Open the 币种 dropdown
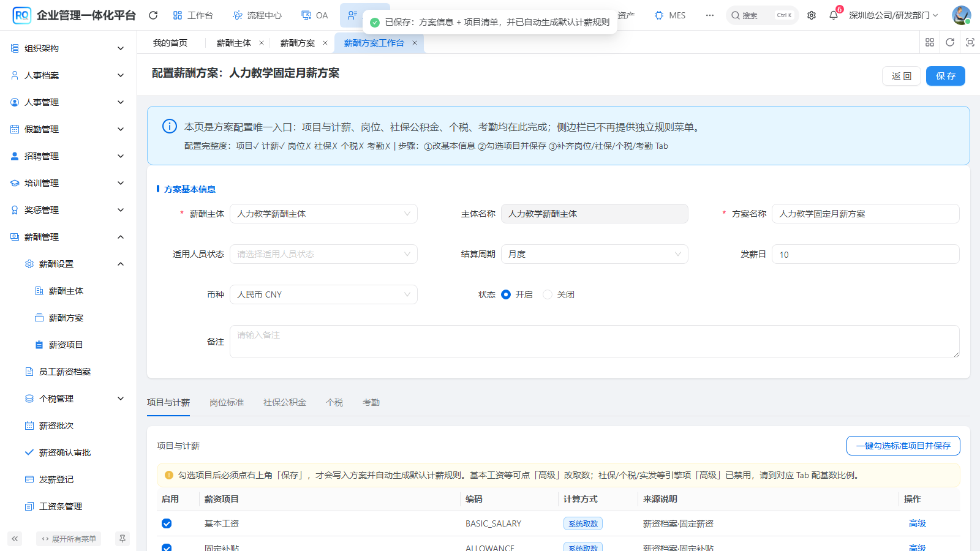The height and width of the screenshot is (551, 980). click(323, 294)
